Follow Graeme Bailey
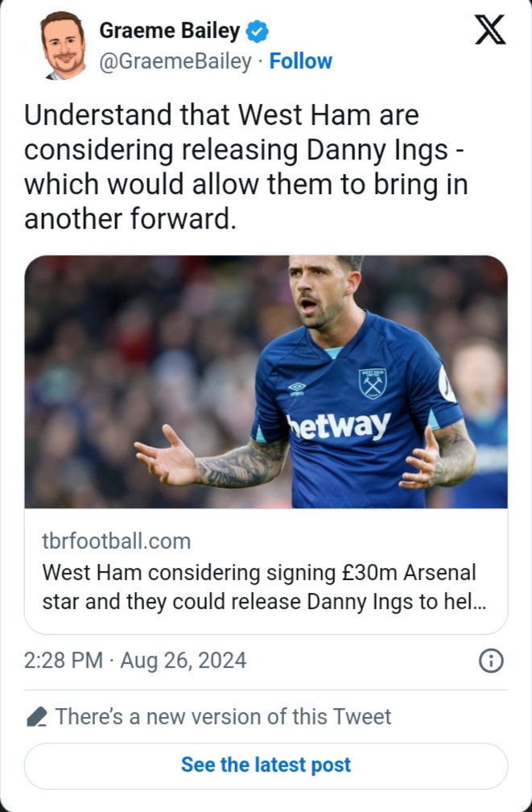532x812 pixels. (x=300, y=61)
